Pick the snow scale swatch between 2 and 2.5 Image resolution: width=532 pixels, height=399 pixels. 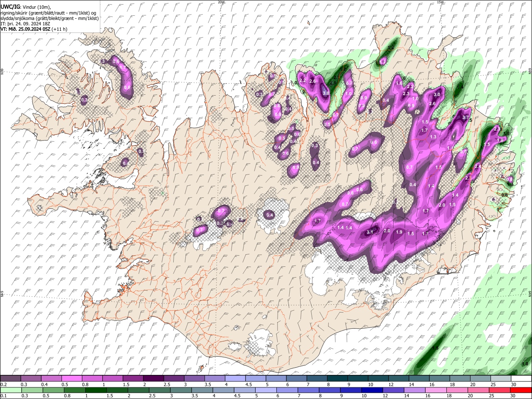153,378
